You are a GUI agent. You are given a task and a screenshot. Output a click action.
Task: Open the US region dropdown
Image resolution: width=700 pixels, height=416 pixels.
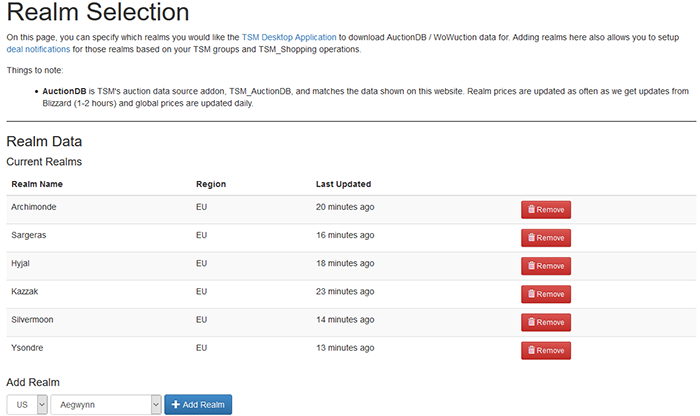tap(27, 404)
